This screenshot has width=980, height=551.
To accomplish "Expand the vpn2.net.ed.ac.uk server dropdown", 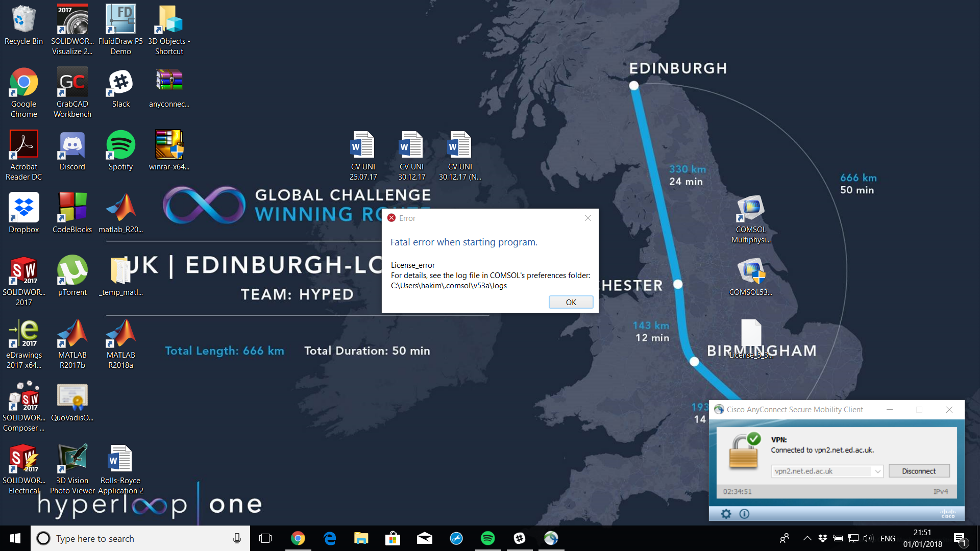I will point(877,471).
